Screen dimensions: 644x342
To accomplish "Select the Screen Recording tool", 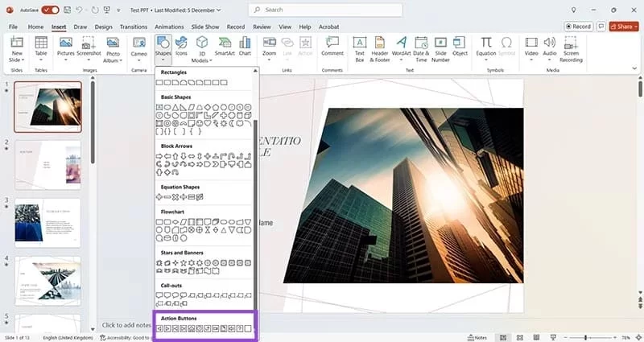I will coord(571,48).
